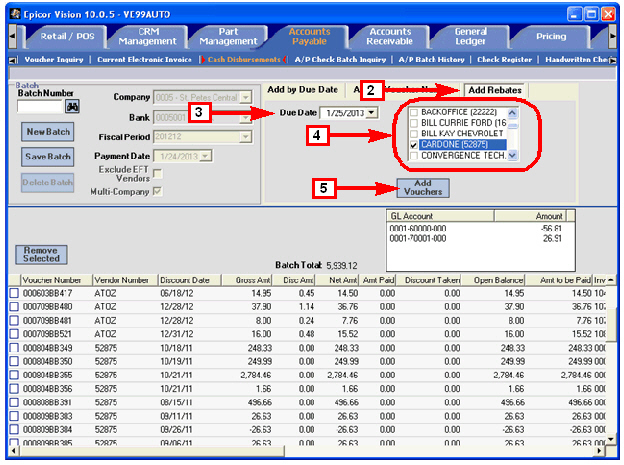Open Cash Disbursements submenu item

(x=244, y=60)
